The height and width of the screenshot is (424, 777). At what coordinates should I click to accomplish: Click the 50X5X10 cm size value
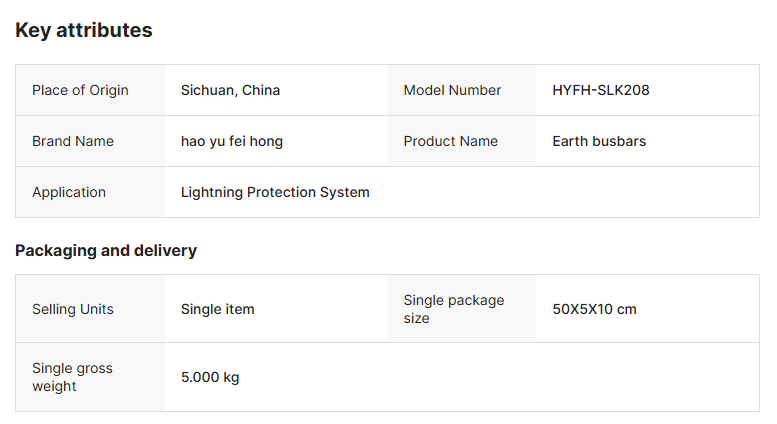point(594,309)
